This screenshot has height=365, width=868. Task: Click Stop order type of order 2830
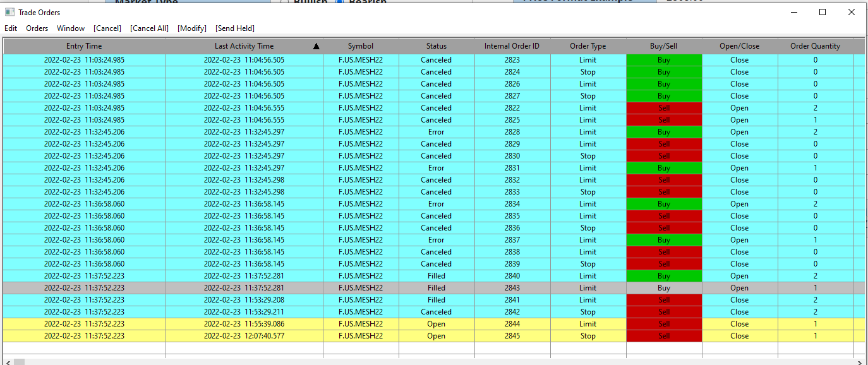(588, 156)
